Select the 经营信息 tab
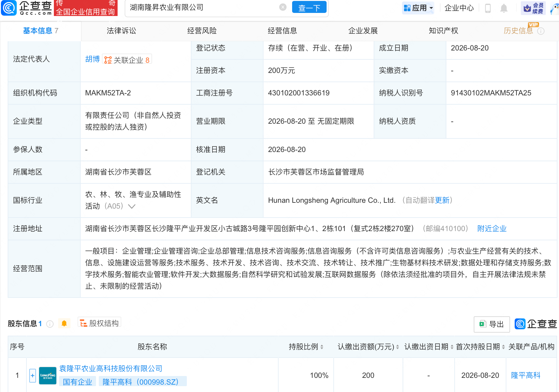Screen dimensions: 559x392 click(282, 31)
